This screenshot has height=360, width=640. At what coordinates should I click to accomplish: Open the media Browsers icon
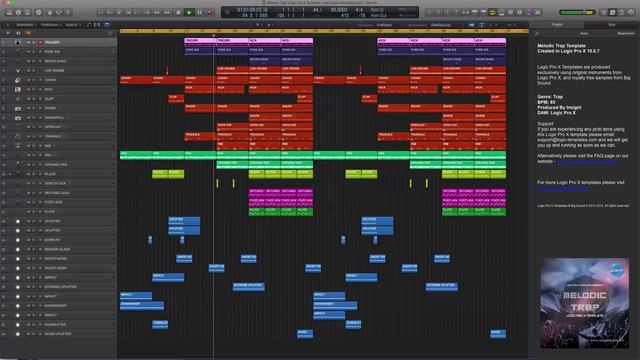pyautogui.click(x=631, y=13)
